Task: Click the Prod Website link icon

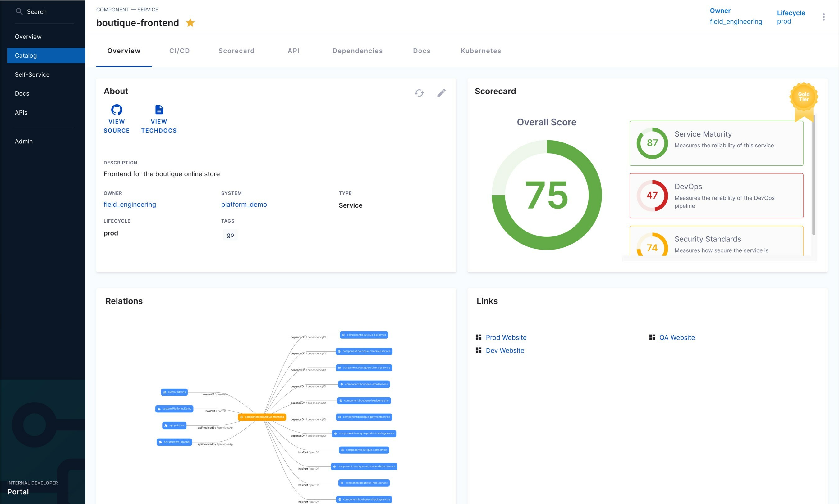Action: pos(479,337)
